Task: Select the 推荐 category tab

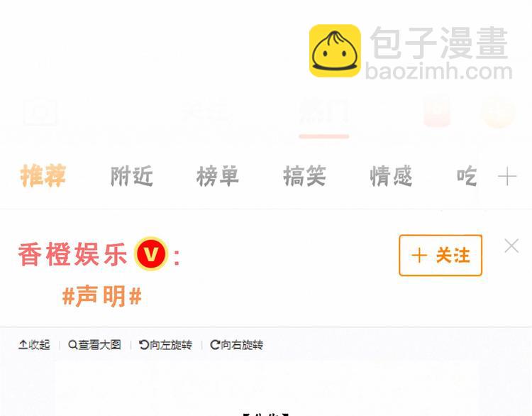Action: (43, 175)
